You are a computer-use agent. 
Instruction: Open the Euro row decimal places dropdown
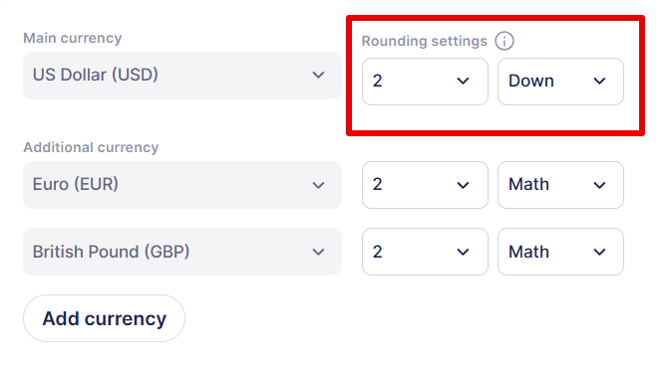click(x=425, y=185)
